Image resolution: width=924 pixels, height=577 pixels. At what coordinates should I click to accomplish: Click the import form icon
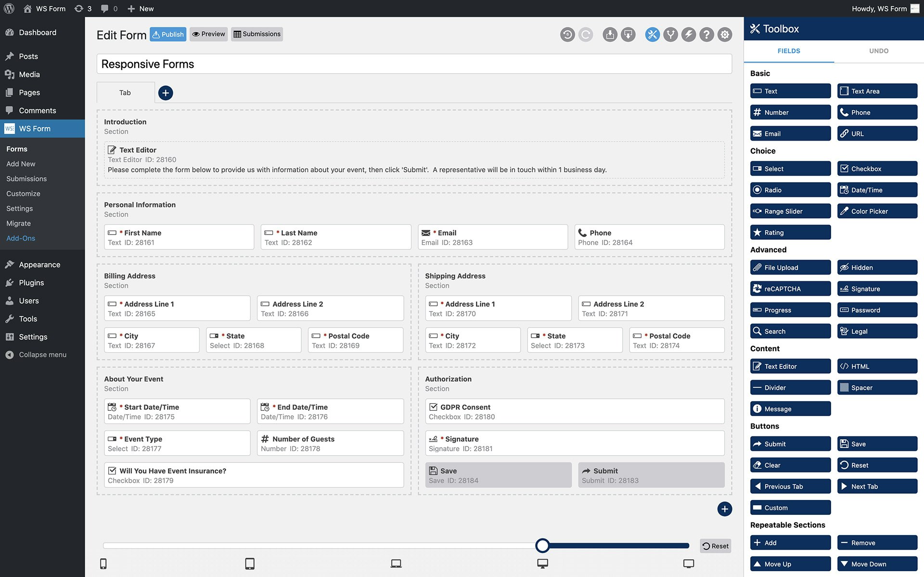[610, 34]
